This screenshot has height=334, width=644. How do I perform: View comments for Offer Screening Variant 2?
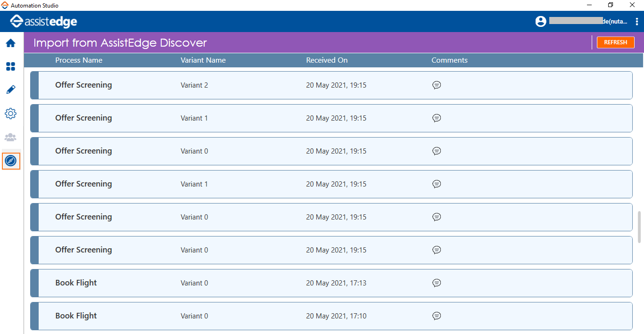click(x=437, y=85)
